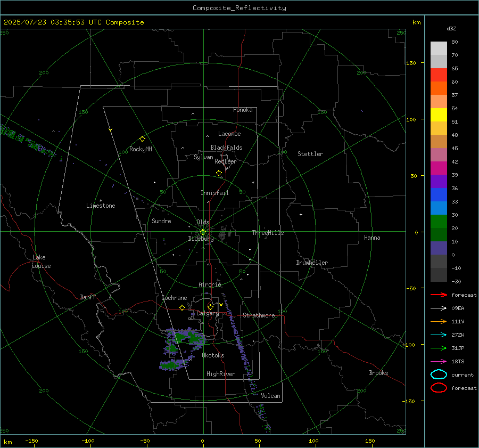The image size is (479, 448).
Task: Click the Hanna city label
Action: pos(372,238)
